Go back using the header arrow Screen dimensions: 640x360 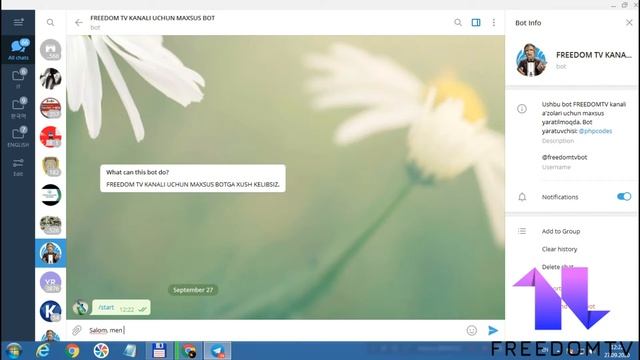coord(79,22)
